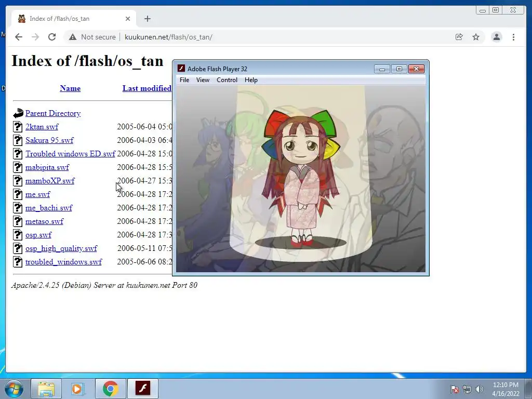Click the Not secure warning icon
Screen dimensions: 532x399
pyautogui.click(x=73, y=37)
